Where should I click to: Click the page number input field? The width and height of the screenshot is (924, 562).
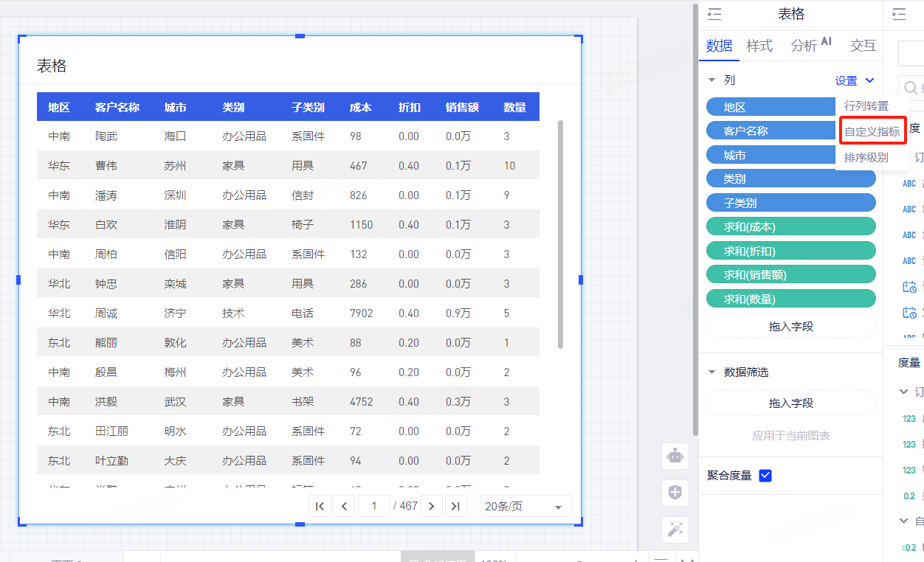click(x=374, y=506)
